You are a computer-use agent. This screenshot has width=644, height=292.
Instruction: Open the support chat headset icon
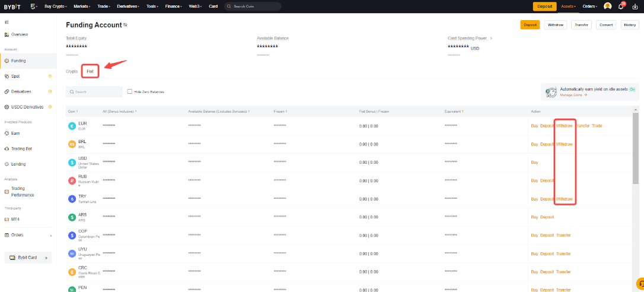640,284
